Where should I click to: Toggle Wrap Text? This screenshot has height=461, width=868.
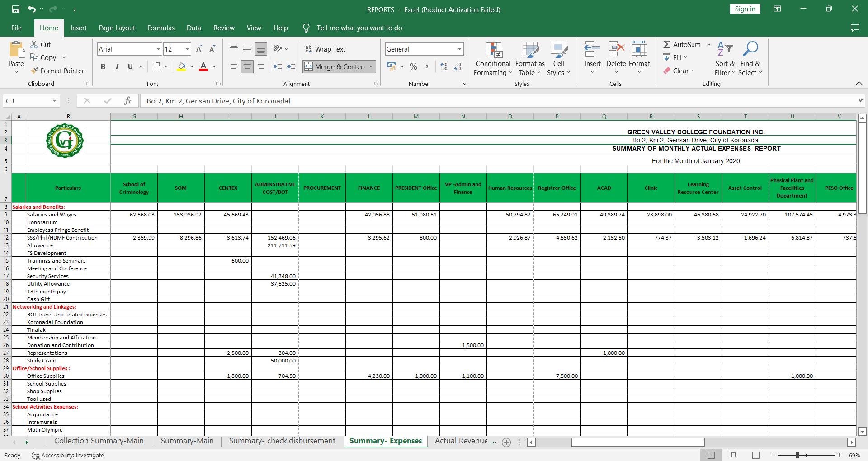(325, 49)
